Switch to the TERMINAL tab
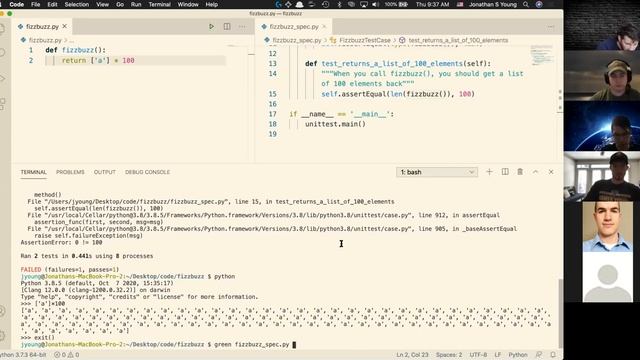This screenshot has width=640, height=360. click(33, 172)
